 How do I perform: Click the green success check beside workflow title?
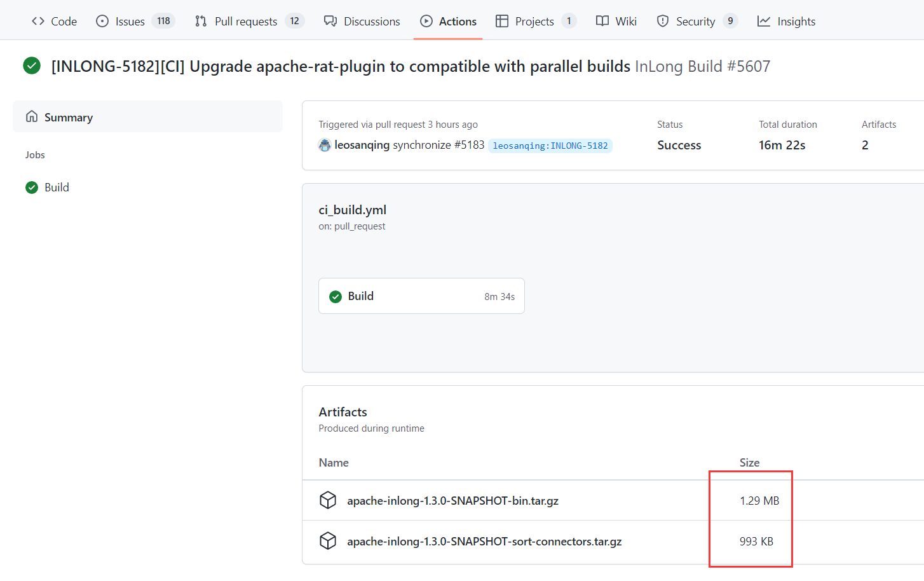point(32,65)
